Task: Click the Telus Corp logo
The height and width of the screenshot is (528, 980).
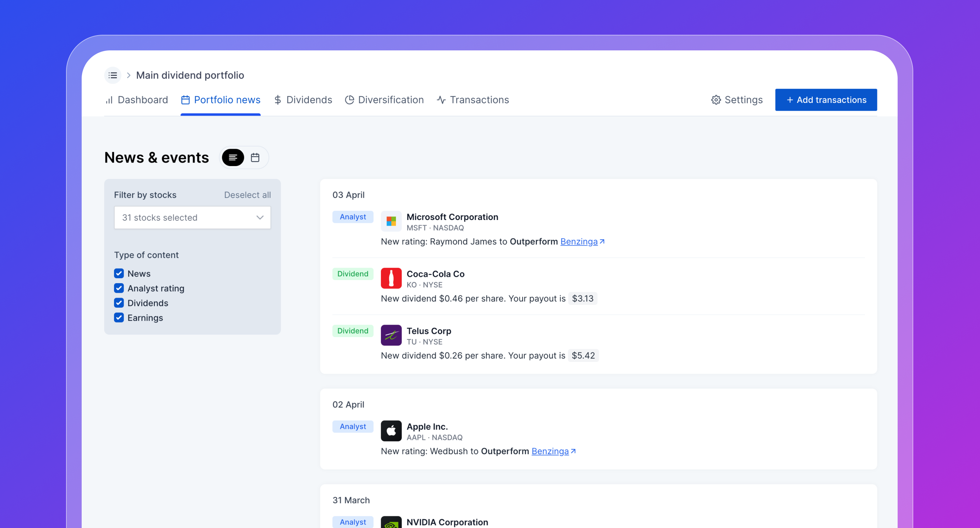Action: coord(391,335)
